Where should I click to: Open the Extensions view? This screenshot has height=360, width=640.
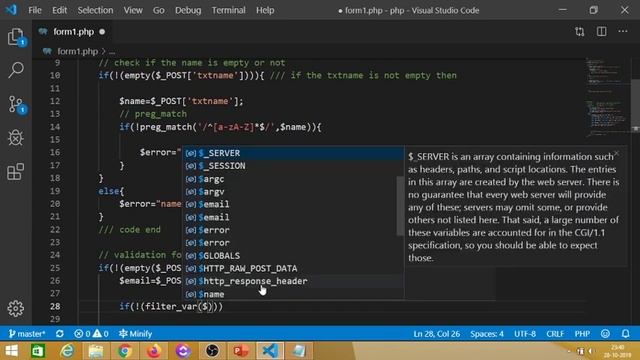tap(16, 172)
